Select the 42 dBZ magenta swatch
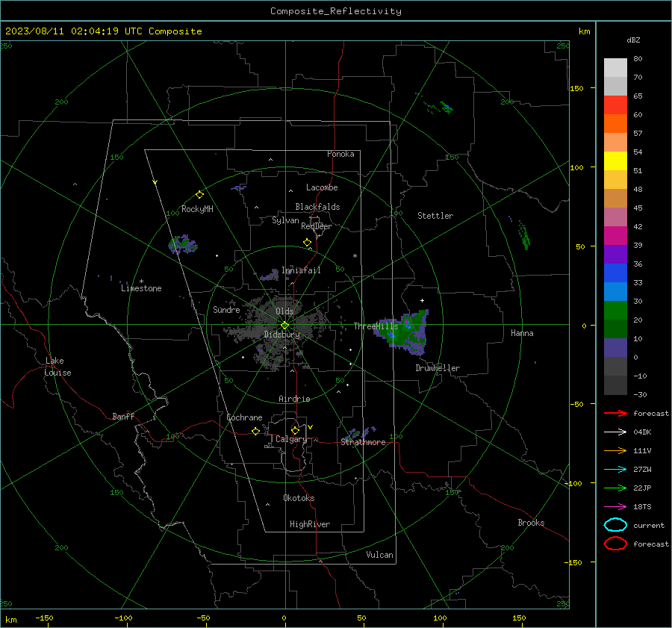The height and width of the screenshot is (628, 672). coord(615,235)
